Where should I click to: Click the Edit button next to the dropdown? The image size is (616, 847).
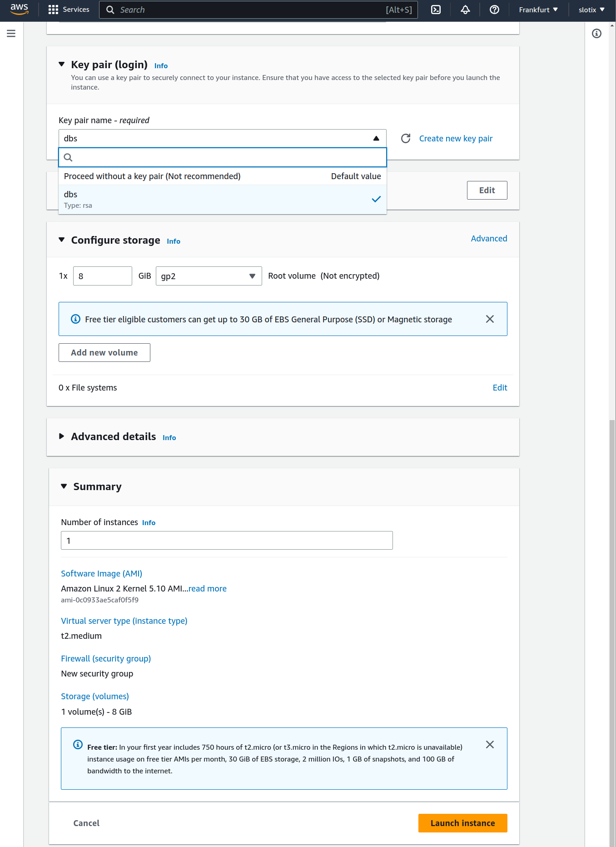point(487,190)
